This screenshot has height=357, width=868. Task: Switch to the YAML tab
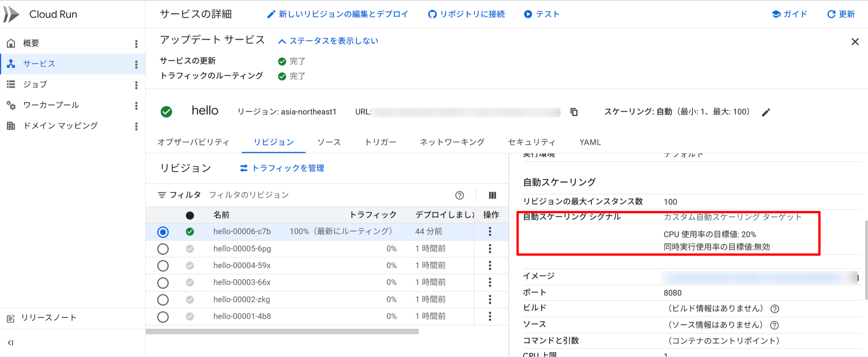tap(590, 142)
